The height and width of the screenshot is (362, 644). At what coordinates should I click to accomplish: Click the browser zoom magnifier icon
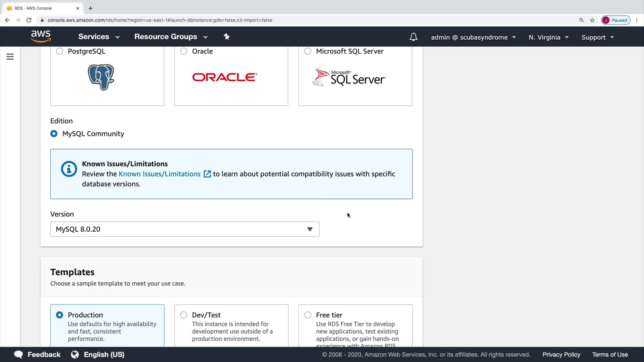581,20
